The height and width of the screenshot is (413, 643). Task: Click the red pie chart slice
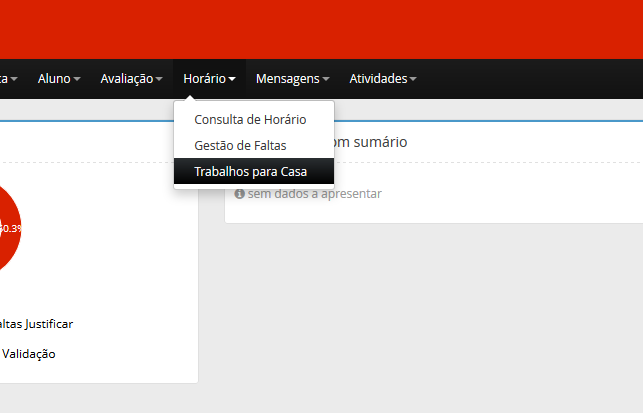[x=8, y=230]
